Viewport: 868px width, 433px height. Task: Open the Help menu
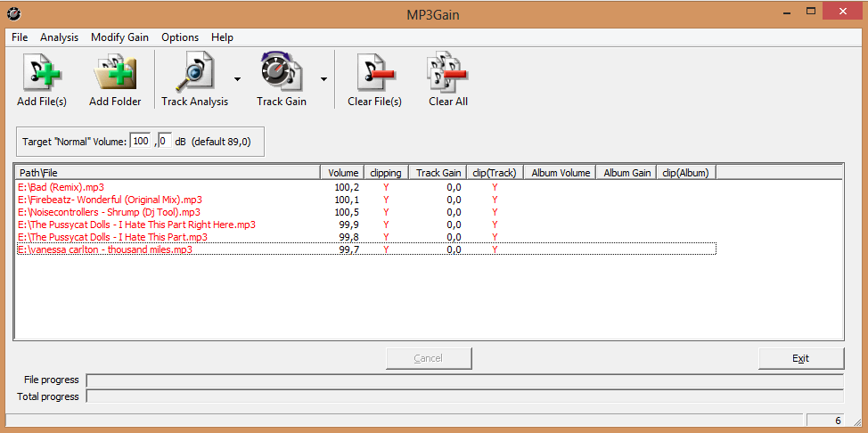click(222, 37)
